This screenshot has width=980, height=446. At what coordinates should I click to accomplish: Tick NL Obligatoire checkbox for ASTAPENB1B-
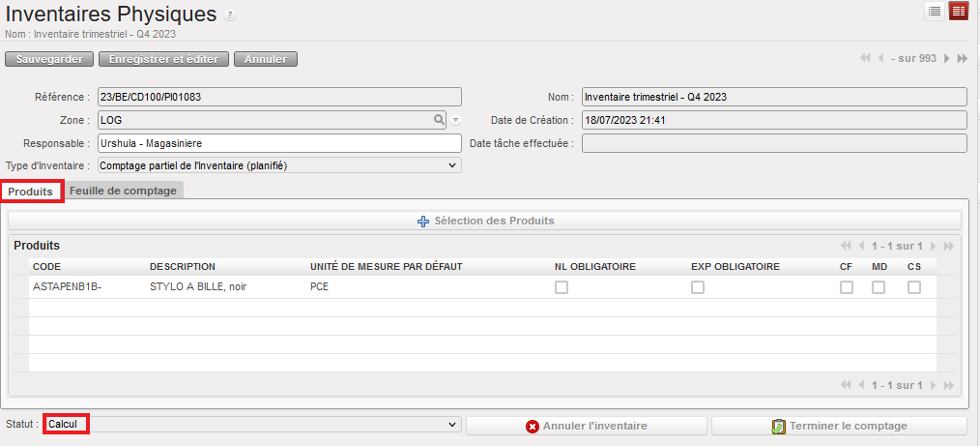[561, 287]
